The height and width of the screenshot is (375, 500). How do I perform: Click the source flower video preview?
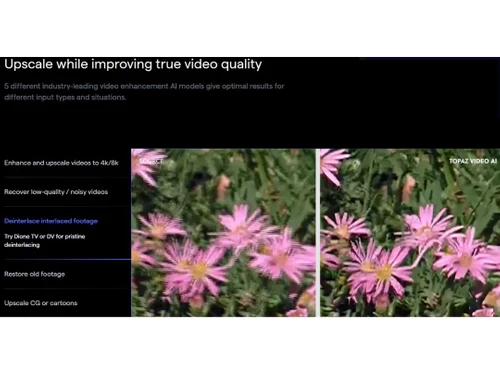[x=223, y=233]
